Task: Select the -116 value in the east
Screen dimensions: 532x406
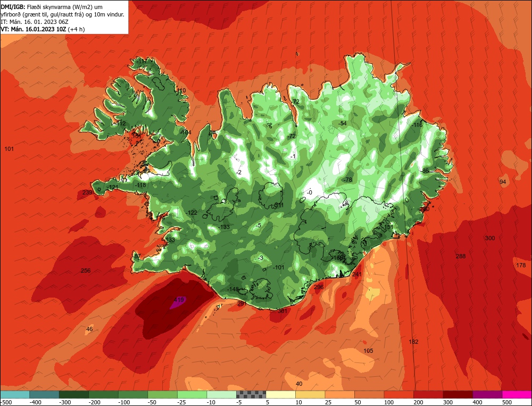Action: tap(417, 125)
